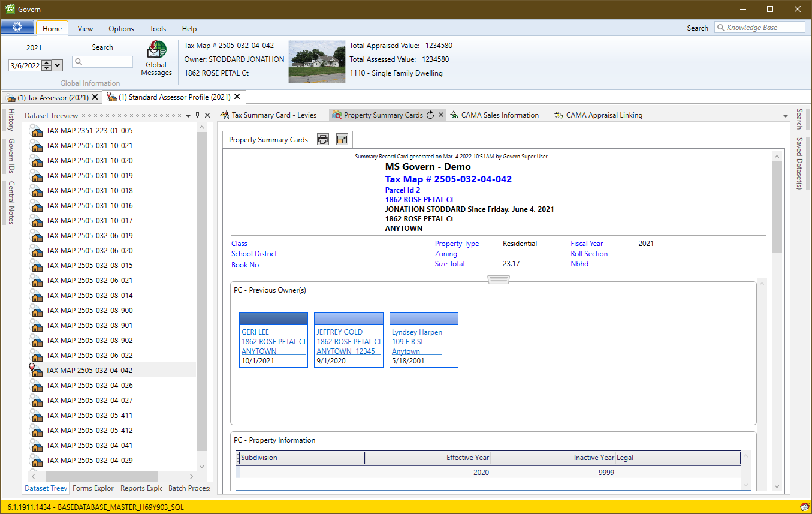Click the Govern application menu button
The height and width of the screenshot is (514, 812).
pos(17,28)
